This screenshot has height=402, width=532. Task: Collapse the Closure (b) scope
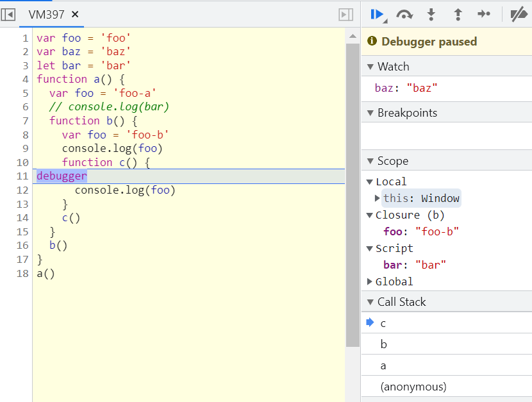[x=370, y=215]
